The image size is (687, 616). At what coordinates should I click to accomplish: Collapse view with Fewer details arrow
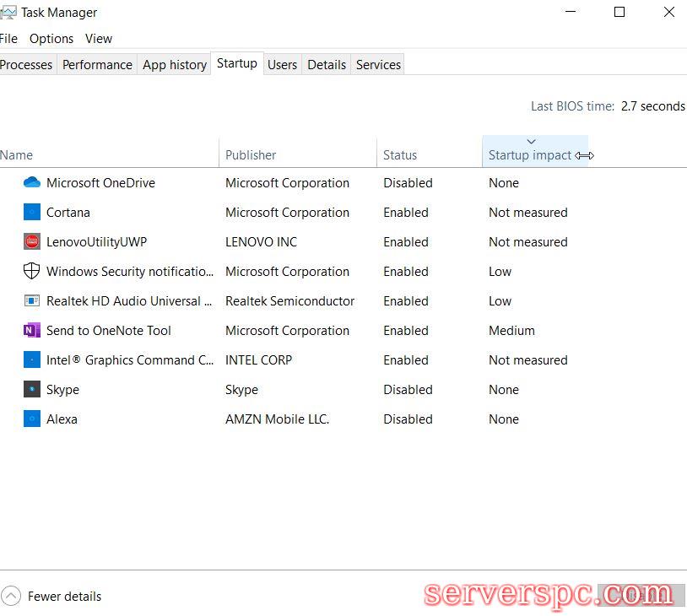pyautogui.click(x=10, y=597)
